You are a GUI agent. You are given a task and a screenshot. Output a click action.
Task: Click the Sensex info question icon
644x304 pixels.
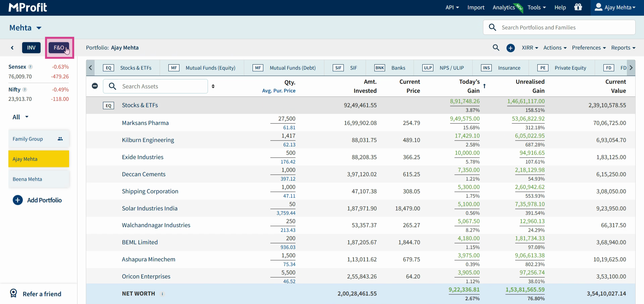(31, 67)
